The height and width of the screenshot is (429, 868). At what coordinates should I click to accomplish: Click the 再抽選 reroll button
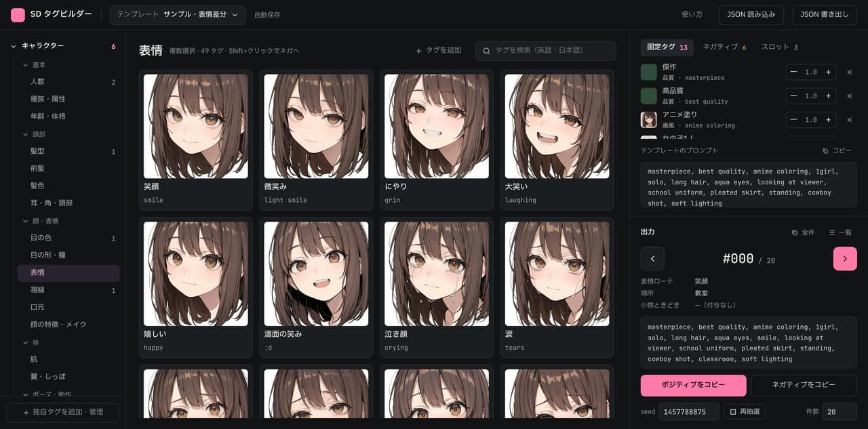coord(745,412)
